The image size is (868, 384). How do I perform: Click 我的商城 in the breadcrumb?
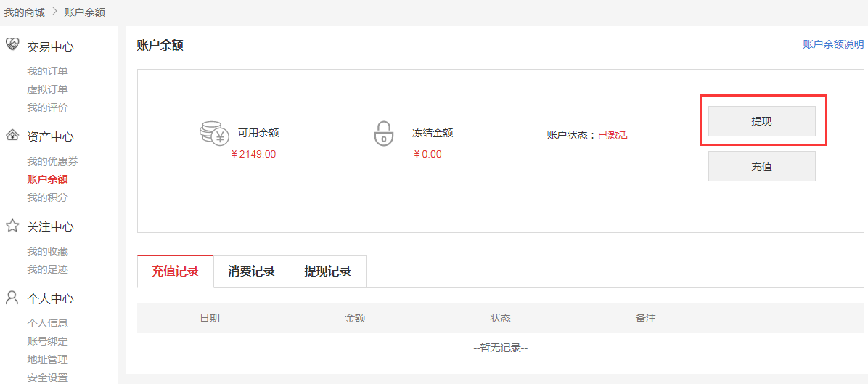click(24, 12)
